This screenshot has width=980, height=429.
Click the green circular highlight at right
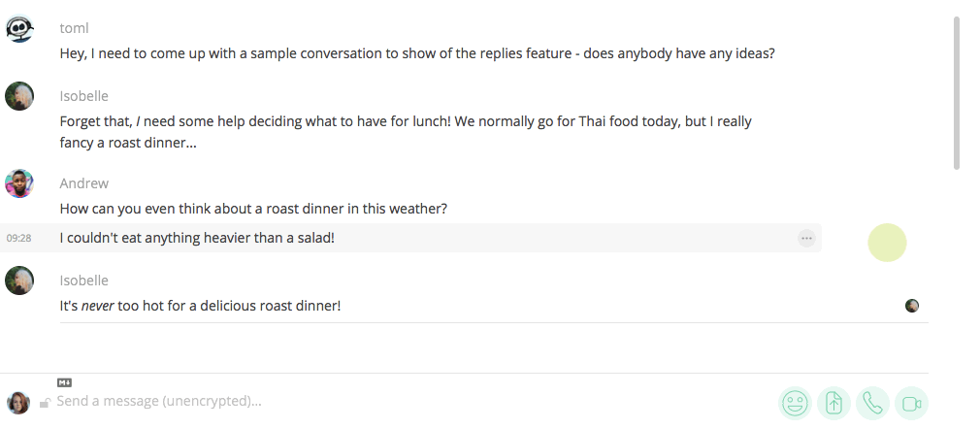coord(887,243)
